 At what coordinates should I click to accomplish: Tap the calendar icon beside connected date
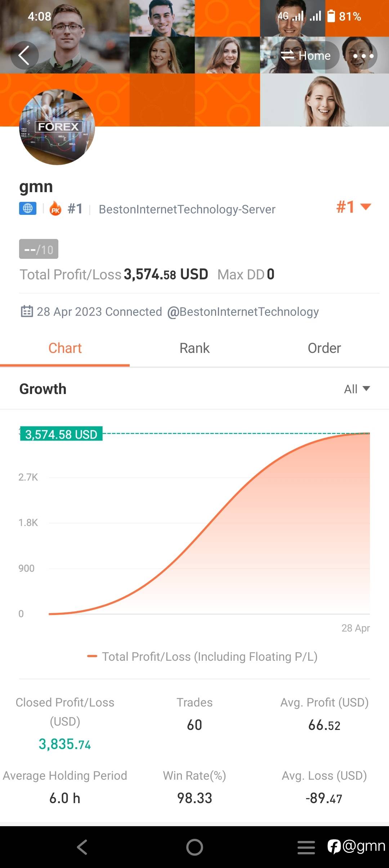[27, 311]
